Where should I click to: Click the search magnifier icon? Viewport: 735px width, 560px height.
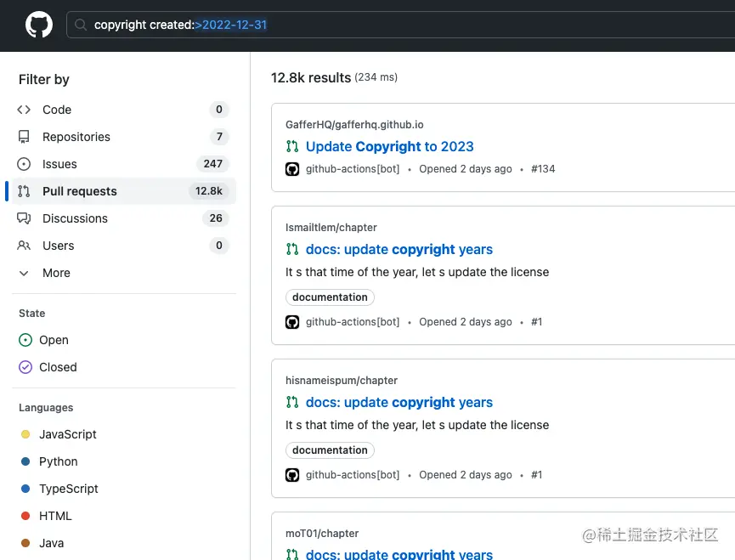[81, 25]
